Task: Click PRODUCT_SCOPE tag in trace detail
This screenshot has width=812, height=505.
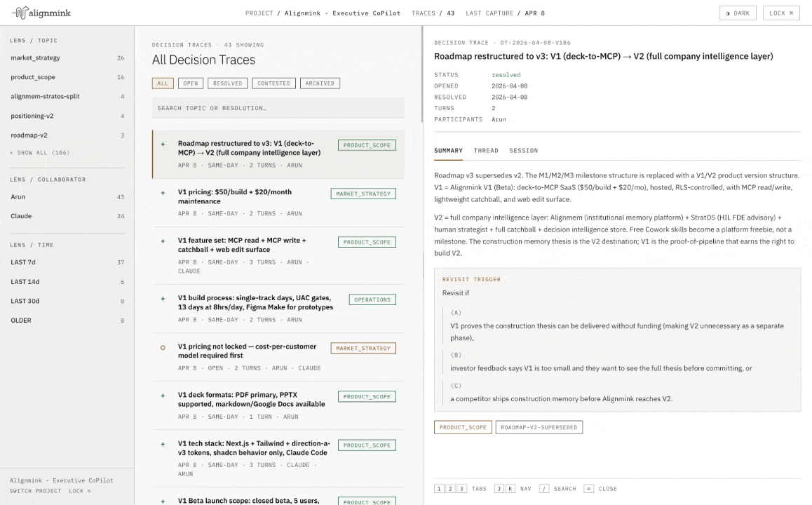Action: coord(463,427)
